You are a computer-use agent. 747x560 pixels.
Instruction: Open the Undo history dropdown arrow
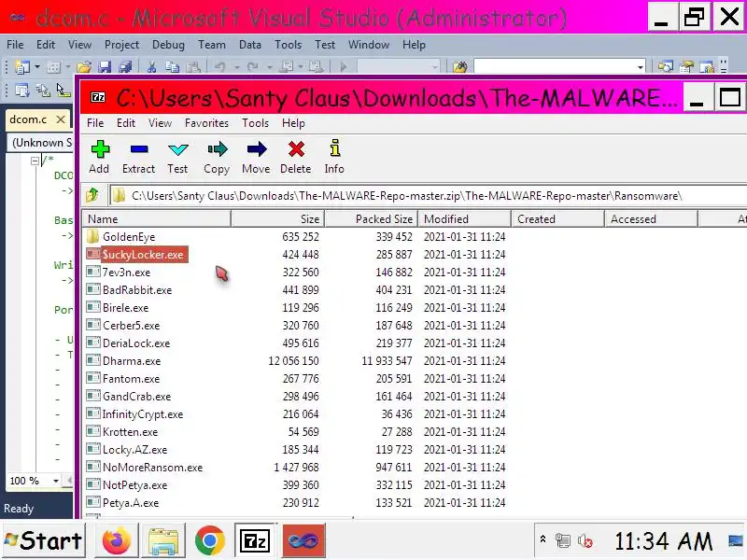pyautogui.click(x=237, y=66)
